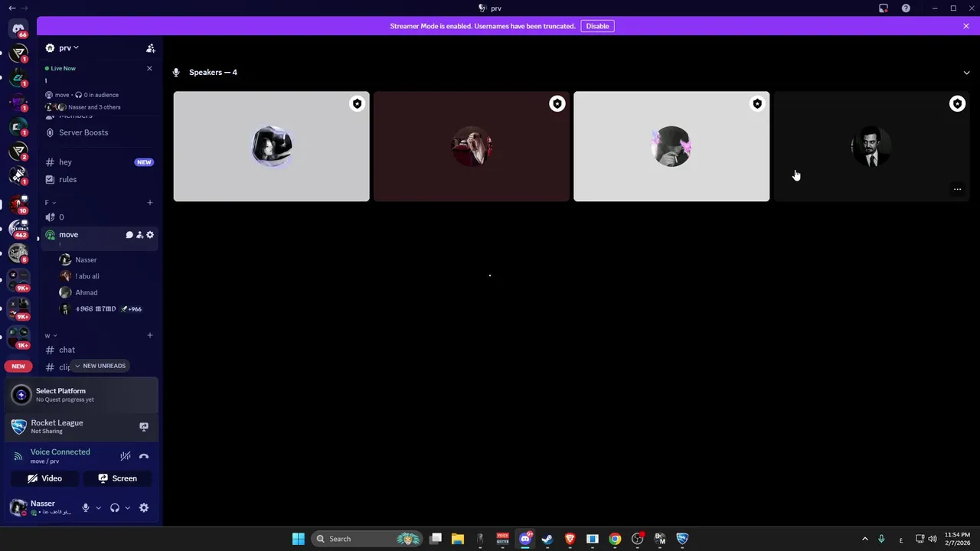The width and height of the screenshot is (980, 551).
Task: Open File Explorer from taskbar
Action: tap(457, 539)
